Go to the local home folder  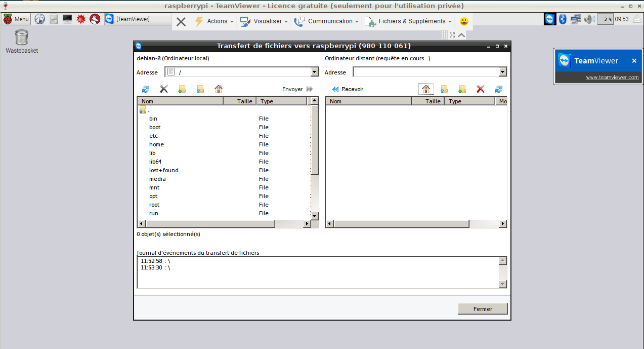pyautogui.click(x=219, y=89)
